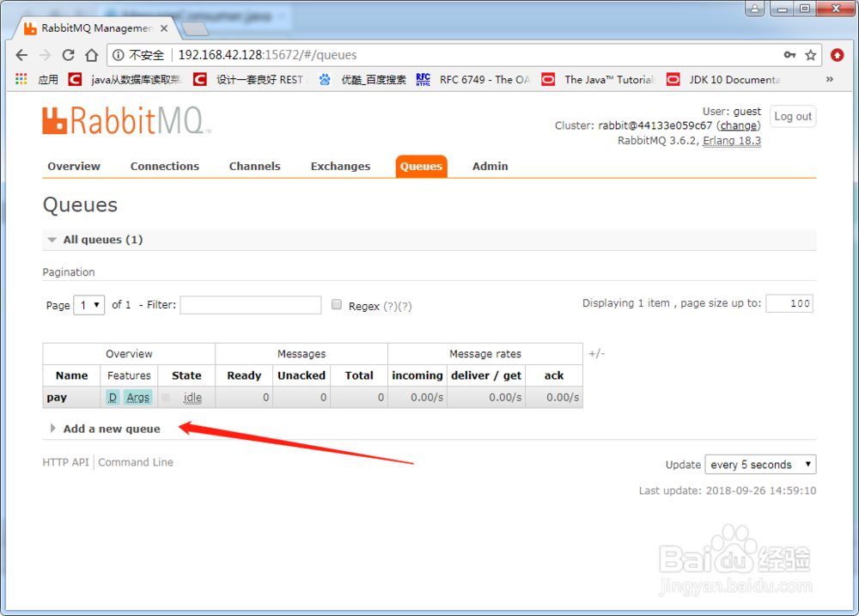This screenshot has height=616, width=859.
Task: Click the Chrome user profile icon
Action: 754,9
